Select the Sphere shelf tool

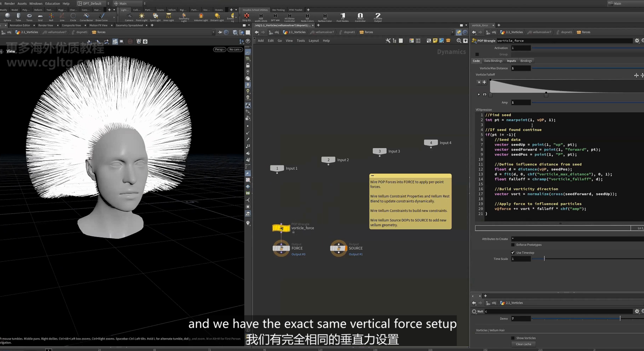pos(7,17)
